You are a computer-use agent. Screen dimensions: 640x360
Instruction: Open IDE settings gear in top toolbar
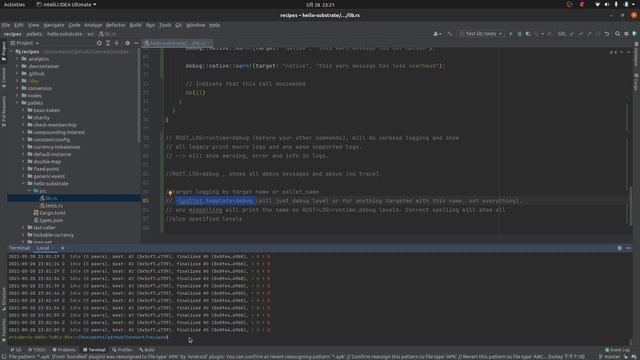(x=626, y=34)
